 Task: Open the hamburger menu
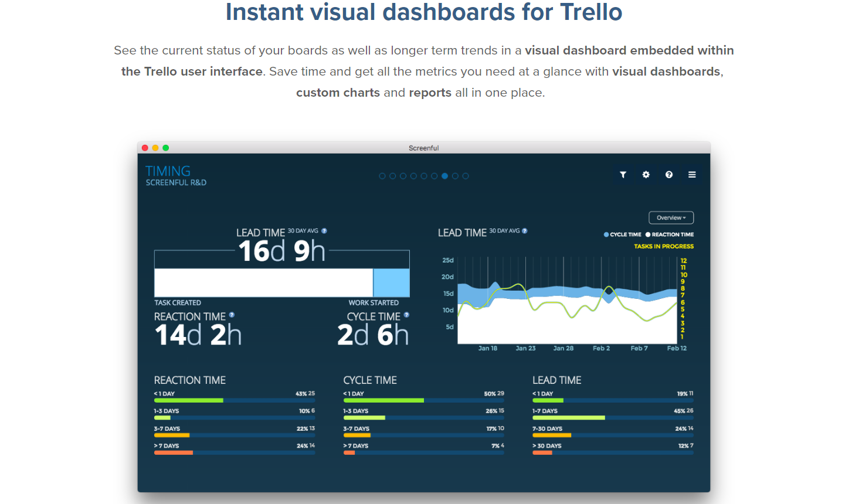692,174
